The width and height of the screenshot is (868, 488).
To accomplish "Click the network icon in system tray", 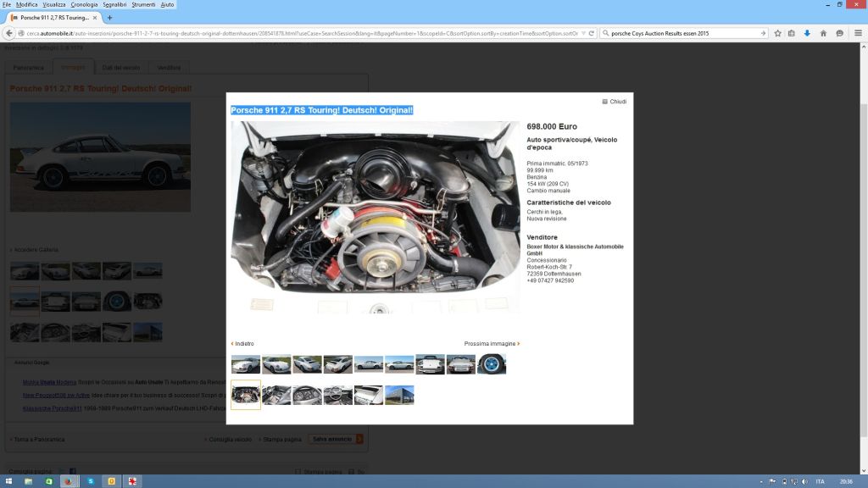I will [794, 482].
